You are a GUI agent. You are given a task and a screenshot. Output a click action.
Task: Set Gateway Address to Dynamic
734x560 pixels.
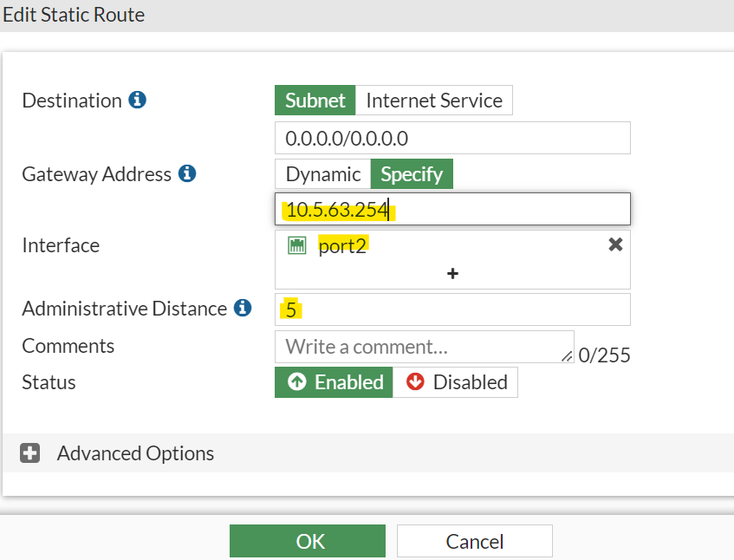tap(323, 174)
